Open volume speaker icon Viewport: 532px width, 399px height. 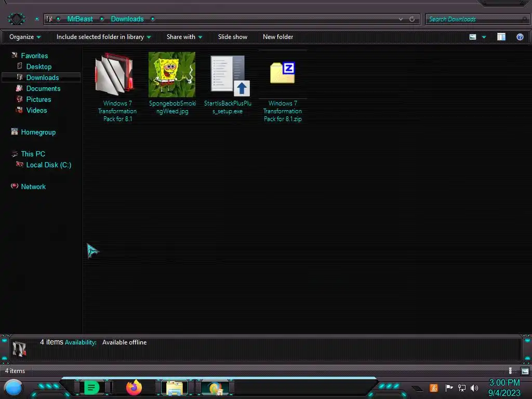click(x=474, y=388)
